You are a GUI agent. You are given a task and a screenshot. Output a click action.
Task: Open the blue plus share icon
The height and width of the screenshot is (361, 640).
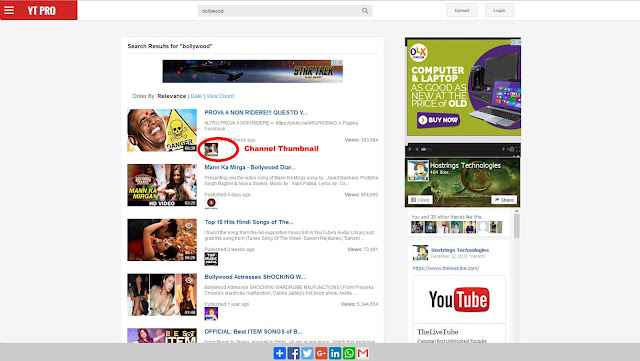(x=280, y=353)
